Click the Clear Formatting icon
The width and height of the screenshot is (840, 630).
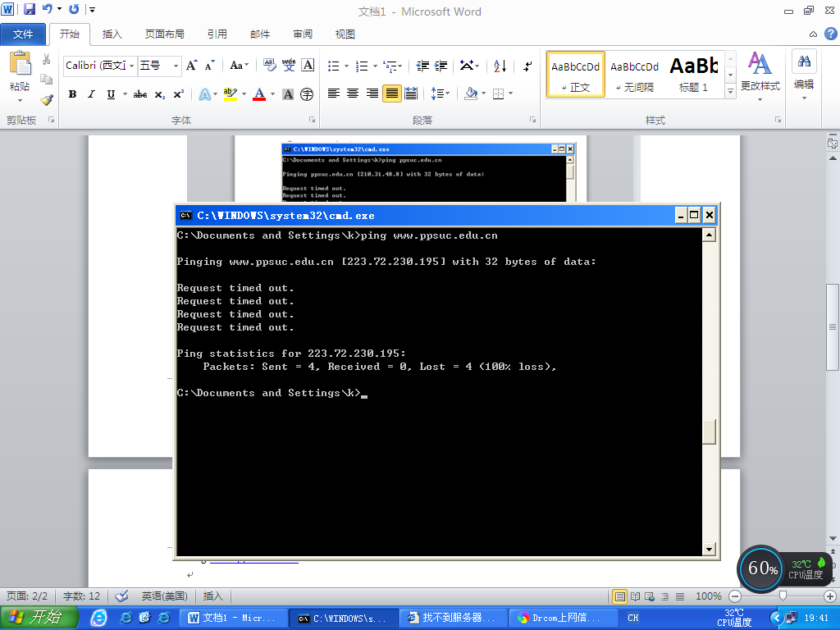point(269,66)
